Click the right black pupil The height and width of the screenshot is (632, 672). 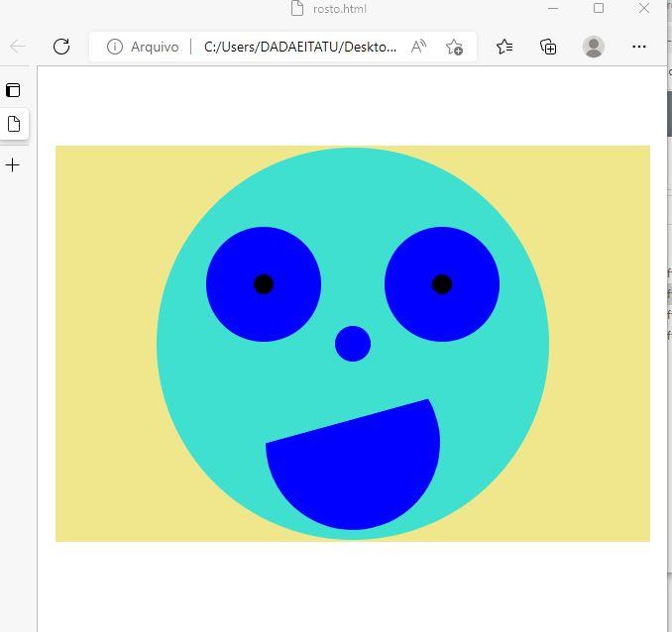point(442,284)
